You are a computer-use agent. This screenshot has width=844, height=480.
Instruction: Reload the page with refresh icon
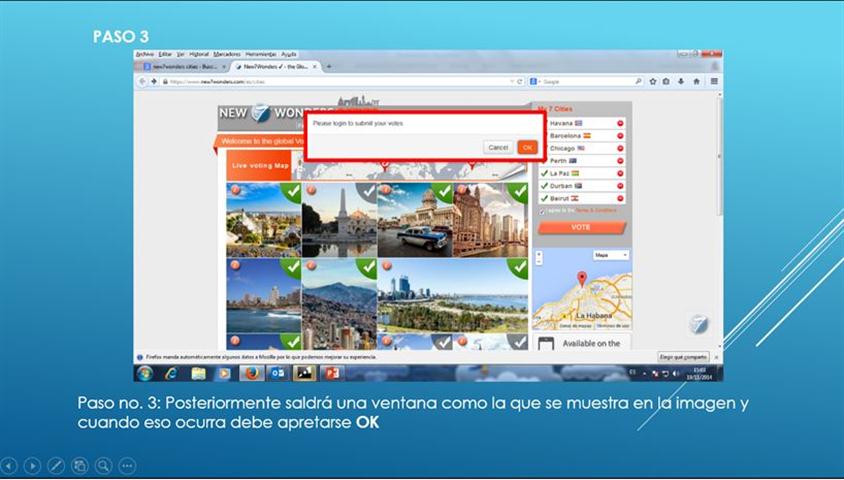(520, 81)
